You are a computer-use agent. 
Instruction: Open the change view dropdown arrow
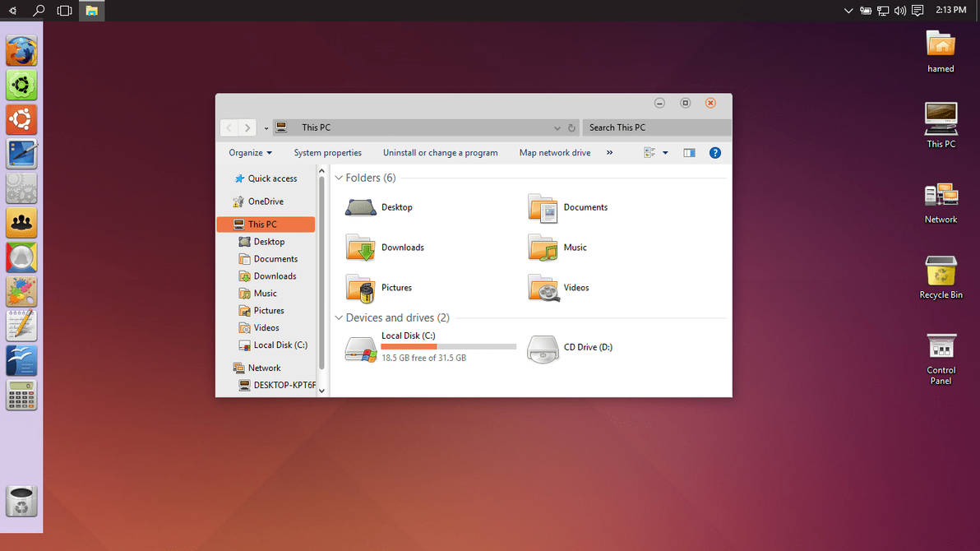tap(665, 152)
